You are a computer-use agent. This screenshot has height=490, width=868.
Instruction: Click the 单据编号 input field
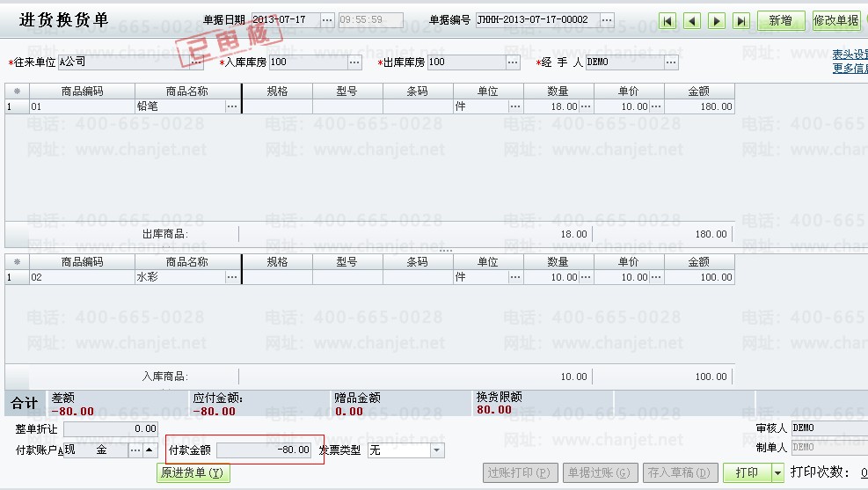pos(537,20)
